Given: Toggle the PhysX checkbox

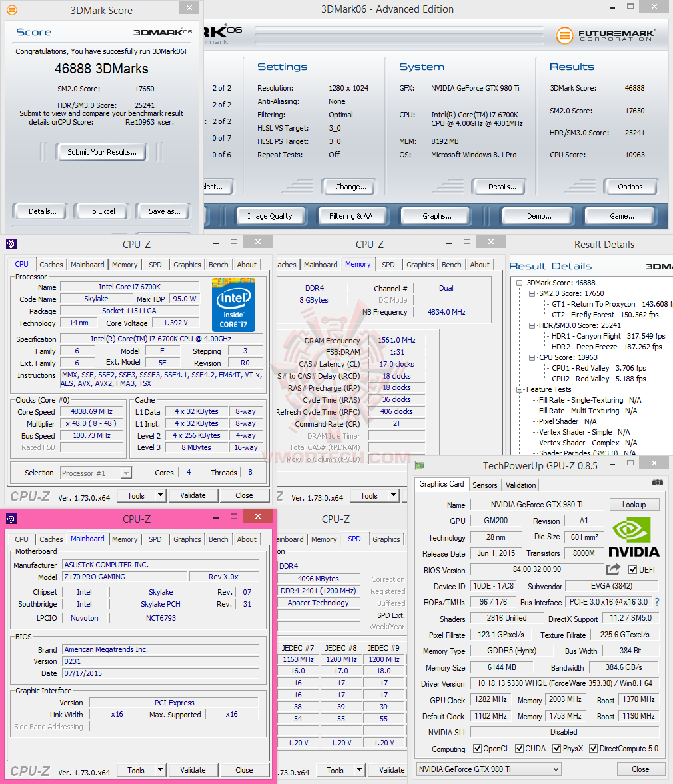Looking at the screenshot, I should pos(556,749).
